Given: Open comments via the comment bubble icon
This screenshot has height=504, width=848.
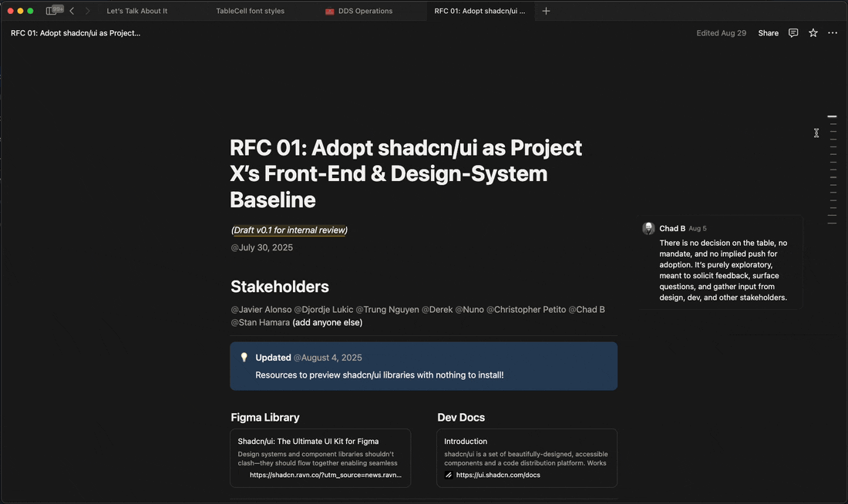Looking at the screenshot, I should click(x=792, y=32).
